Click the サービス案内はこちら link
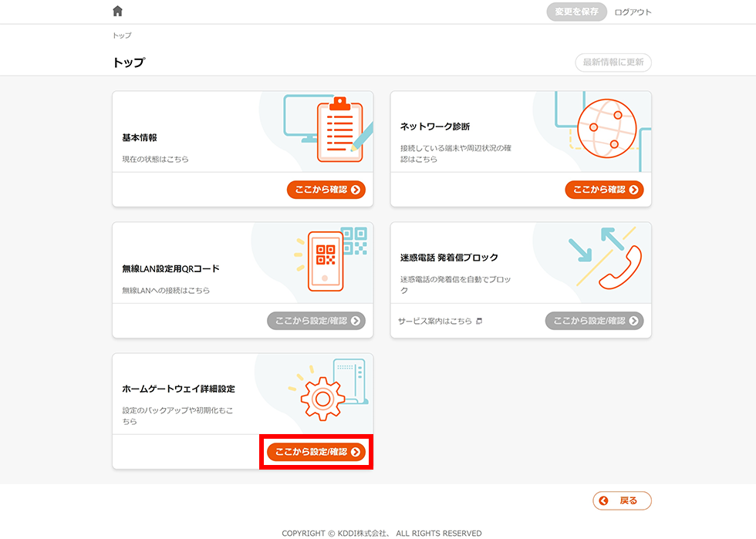This screenshot has height=539, width=756. pyautogui.click(x=435, y=321)
